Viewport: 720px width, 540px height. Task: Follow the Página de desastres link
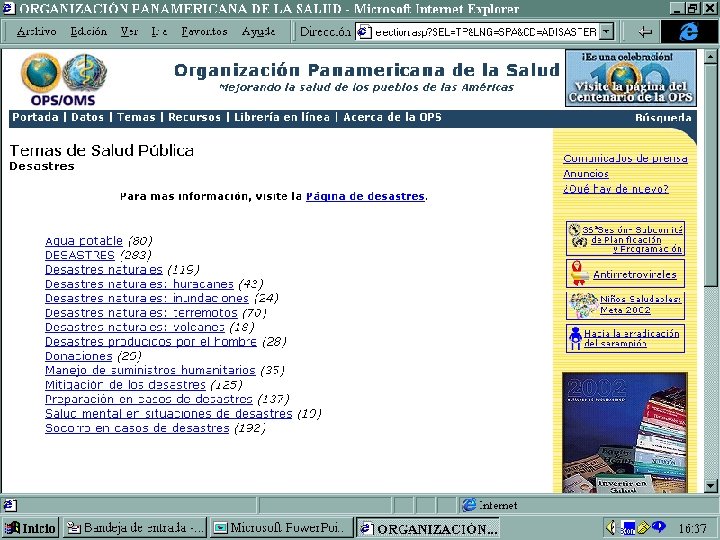[x=365, y=196]
